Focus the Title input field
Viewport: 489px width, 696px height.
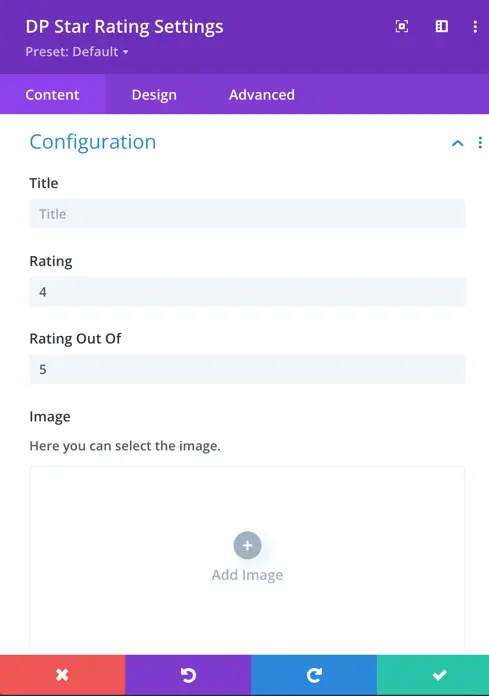click(247, 214)
